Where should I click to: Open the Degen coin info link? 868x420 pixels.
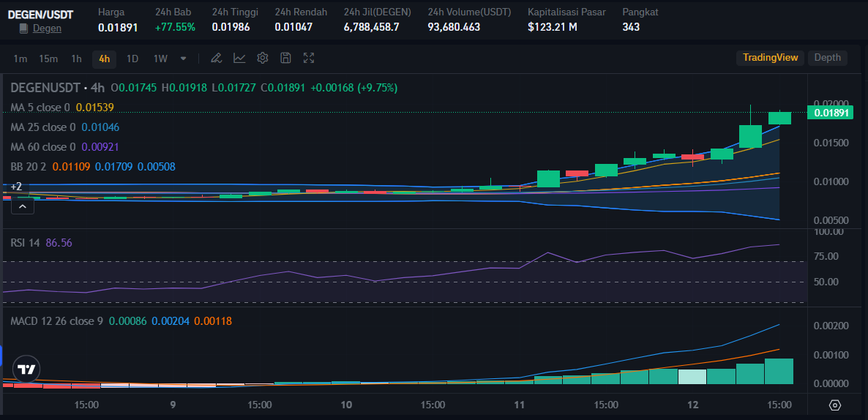point(47,29)
